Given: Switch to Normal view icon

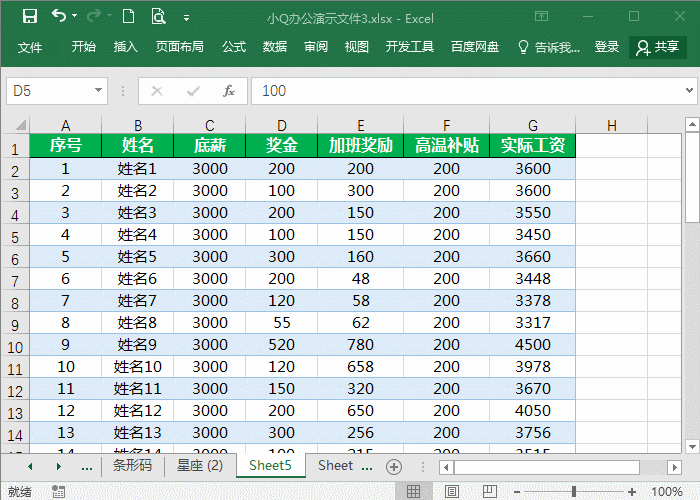Looking at the screenshot, I should pos(413,492).
